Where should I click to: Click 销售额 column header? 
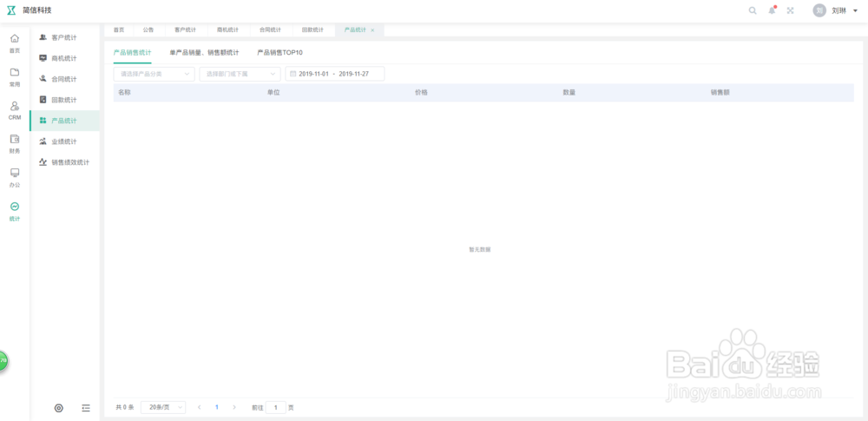[720, 93]
